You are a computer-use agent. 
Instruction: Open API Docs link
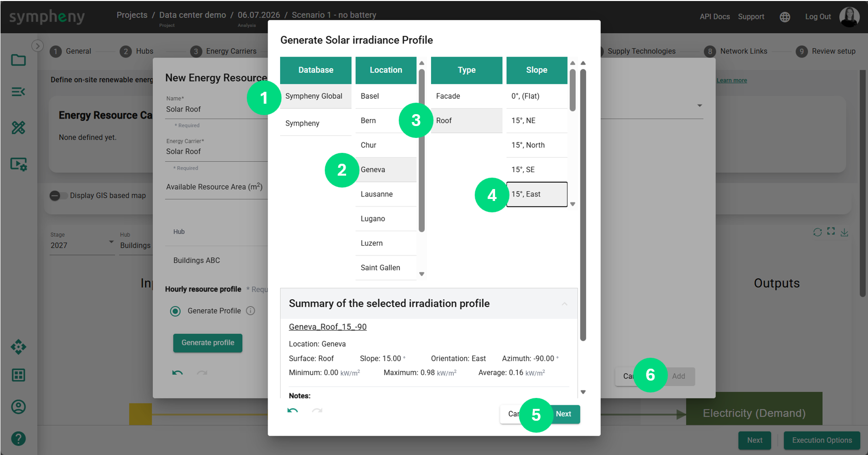pyautogui.click(x=715, y=16)
